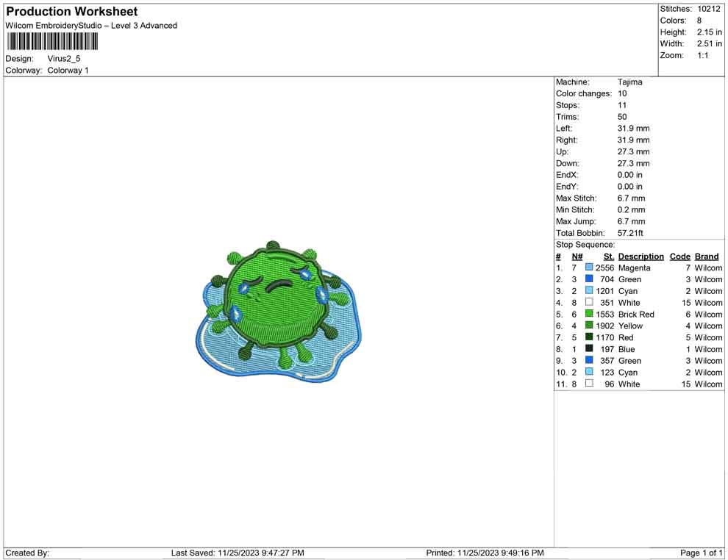Click the 'Page 1 of 1' footer text
This screenshot has width=728, height=560.
[701, 553]
